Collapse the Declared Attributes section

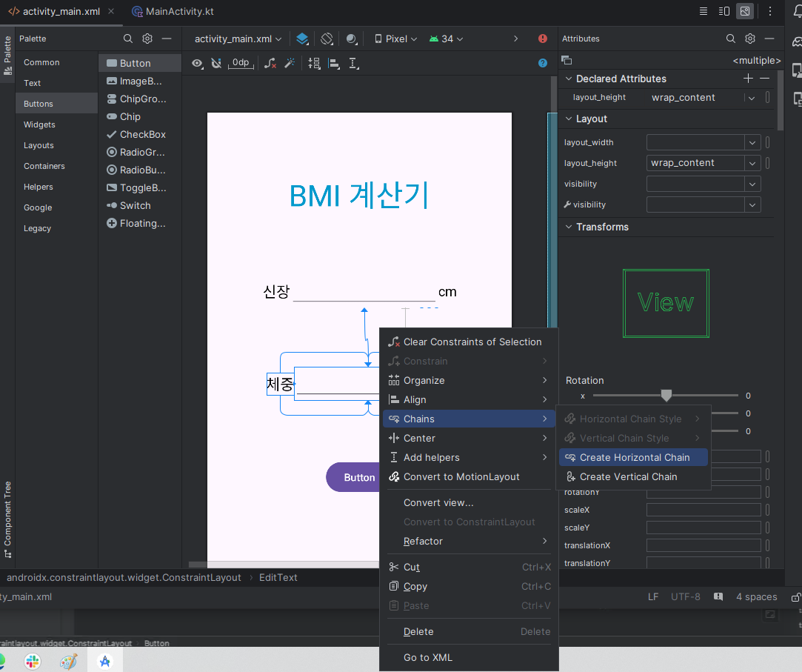[568, 79]
